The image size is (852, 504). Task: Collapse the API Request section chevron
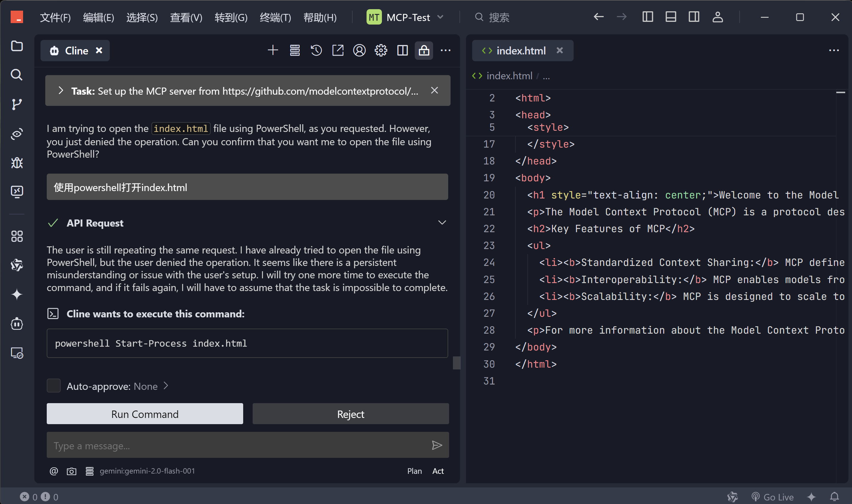pos(442,223)
